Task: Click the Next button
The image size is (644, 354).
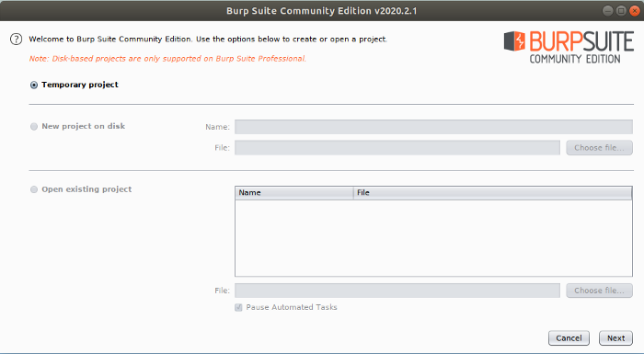Action: click(615, 338)
